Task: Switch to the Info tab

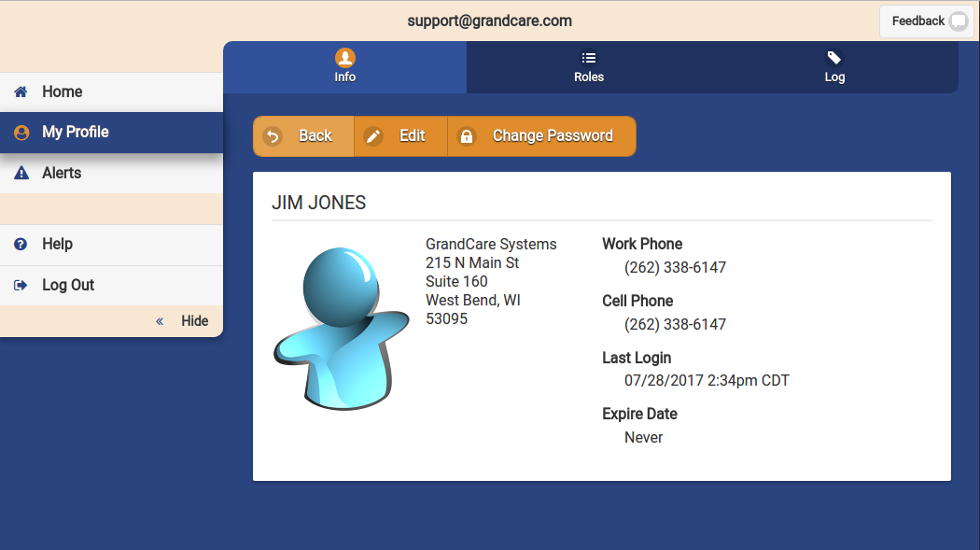Action: 345,67
